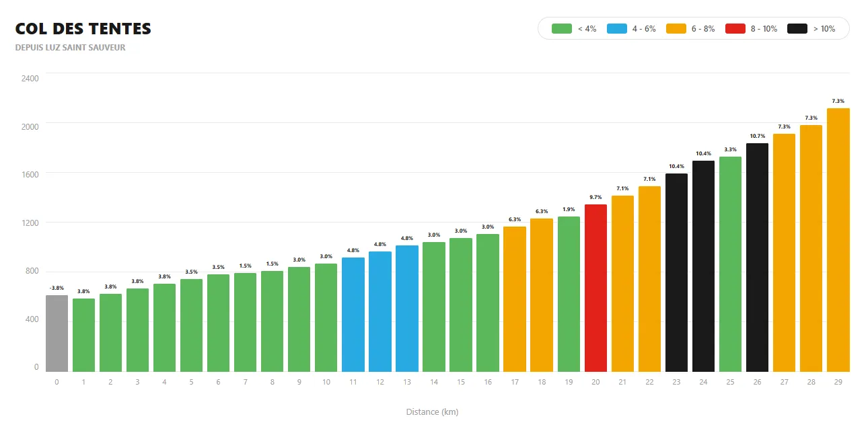Select the gray bar at km 0
The image size is (868, 433).
pos(57,333)
